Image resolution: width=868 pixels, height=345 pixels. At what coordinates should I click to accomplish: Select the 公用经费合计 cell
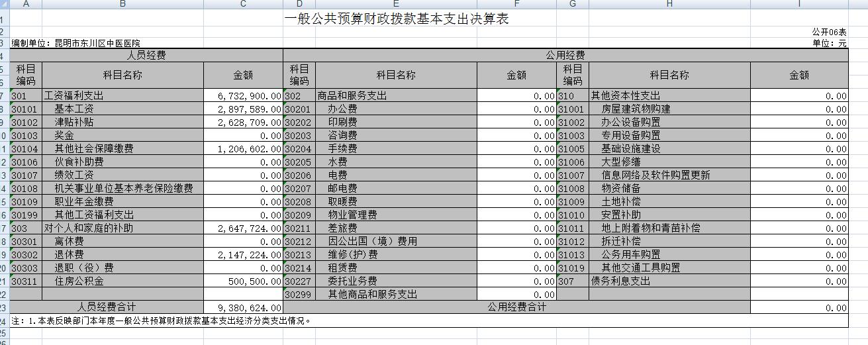tap(516, 307)
